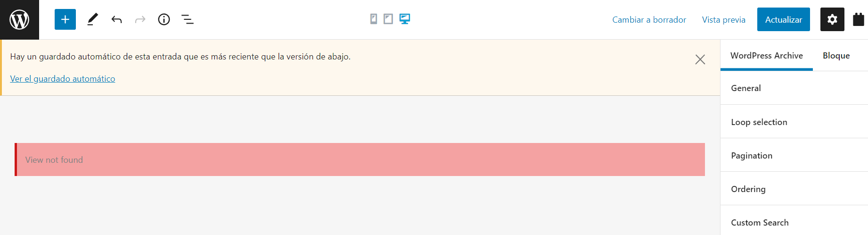Switch to the Bloque tab
868x235 pixels.
836,56
